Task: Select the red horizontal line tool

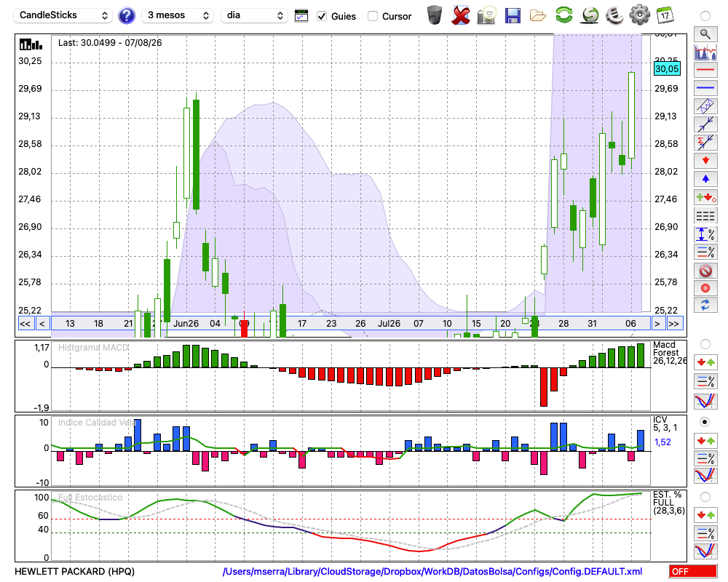Action: (x=705, y=70)
